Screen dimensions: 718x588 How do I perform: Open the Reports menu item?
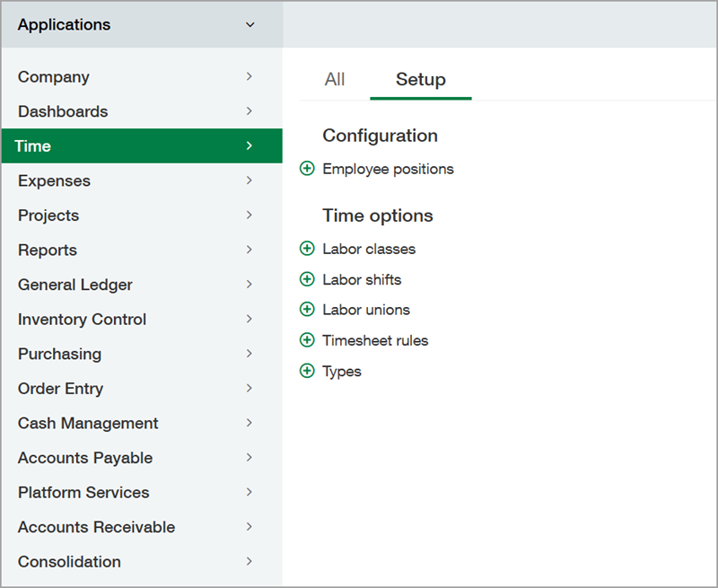tap(47, 250)
